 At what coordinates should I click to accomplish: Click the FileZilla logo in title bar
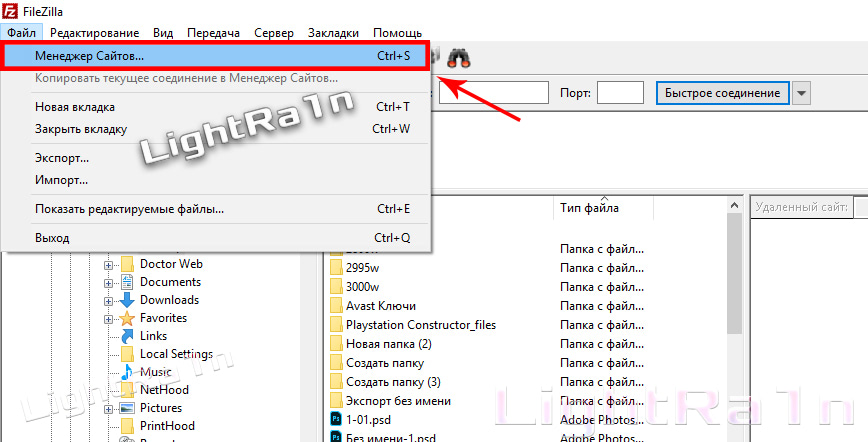coord(9,11)
